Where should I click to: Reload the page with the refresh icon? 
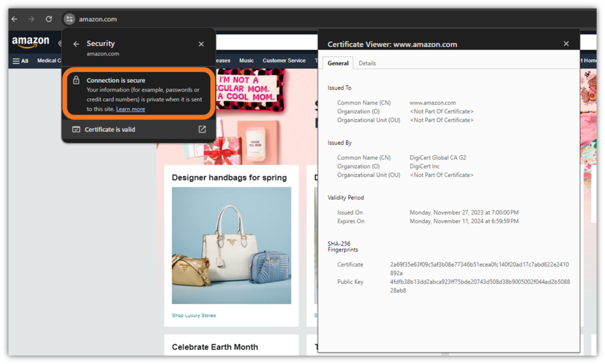coord(48,19)
